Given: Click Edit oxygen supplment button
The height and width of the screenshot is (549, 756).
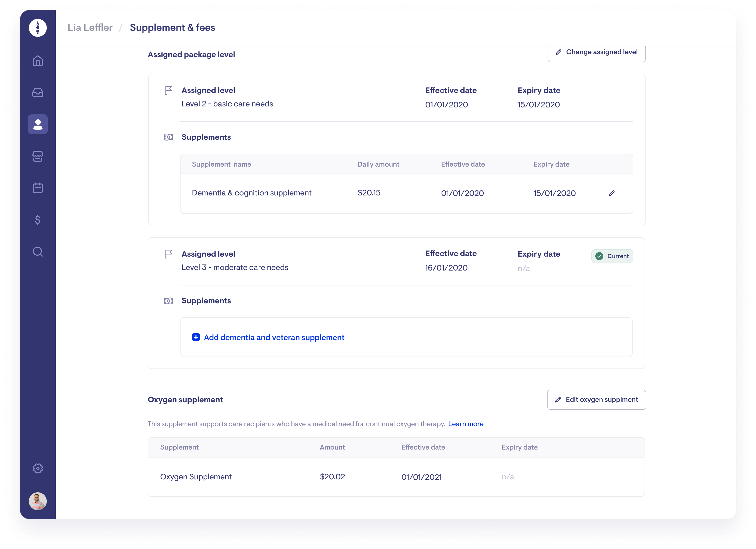Looking at the screenshot, I should (x=596, y=400).
